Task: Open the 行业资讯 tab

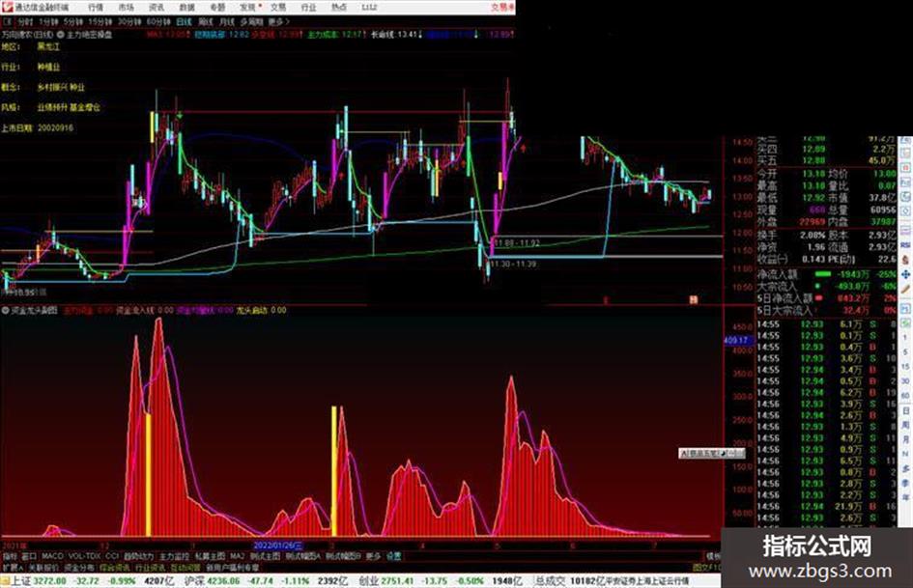Action: (150, 567)
